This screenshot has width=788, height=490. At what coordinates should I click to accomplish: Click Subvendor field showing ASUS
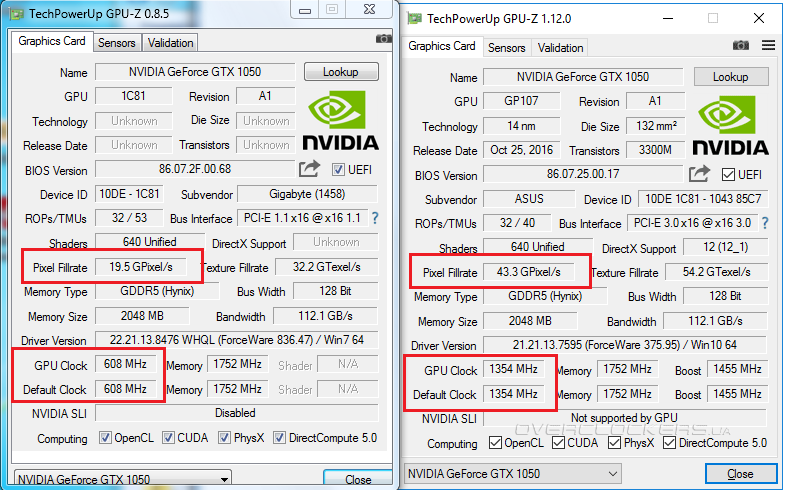point(529,199)
